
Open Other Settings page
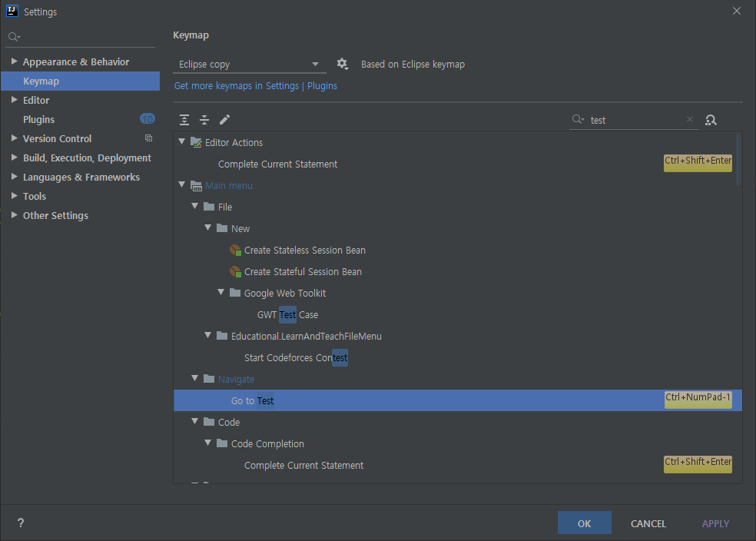point(55,215)
